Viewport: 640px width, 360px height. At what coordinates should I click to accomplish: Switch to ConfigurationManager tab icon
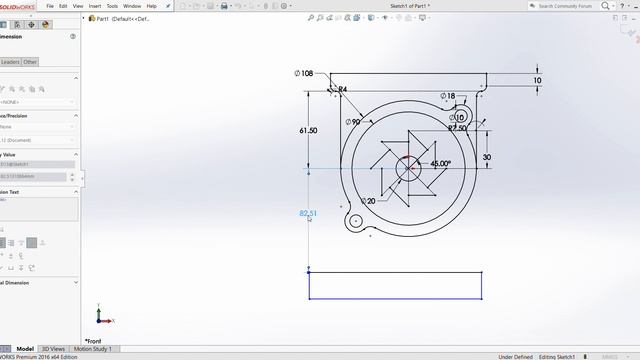pos(17,24)
